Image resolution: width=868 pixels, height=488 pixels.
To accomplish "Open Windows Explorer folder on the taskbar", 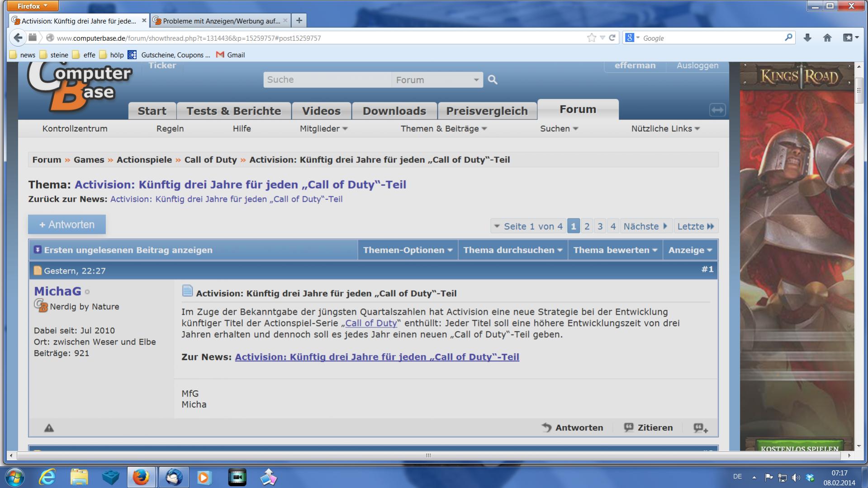I will click(79, 477).
